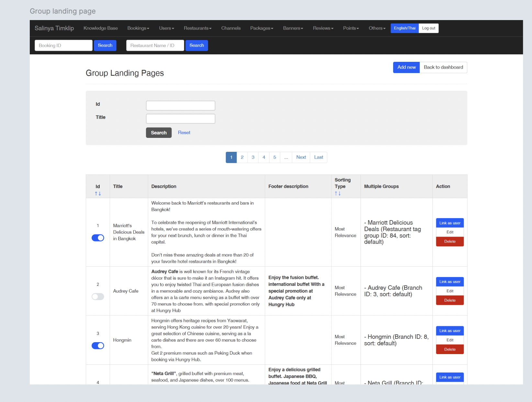Viewport: 532px width, 402px height.
Task: Delete the Audrey Cafe landing page
Action: tap(450, 300)
